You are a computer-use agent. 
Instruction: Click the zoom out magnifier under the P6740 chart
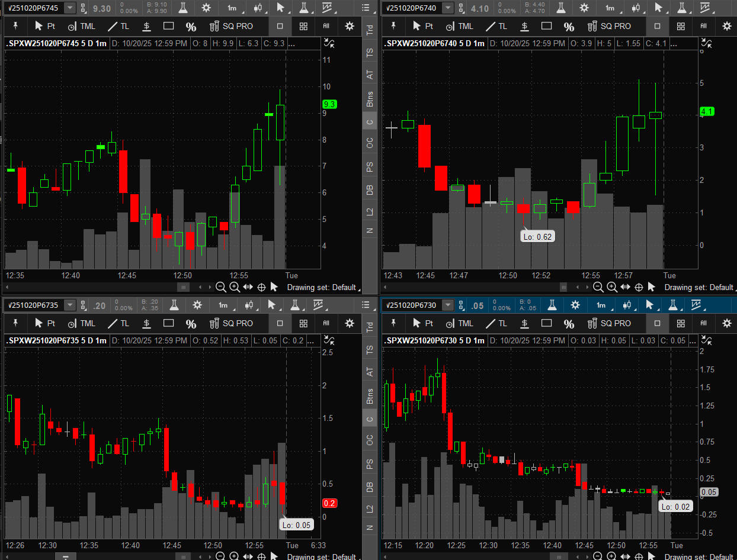coord(598,287)
